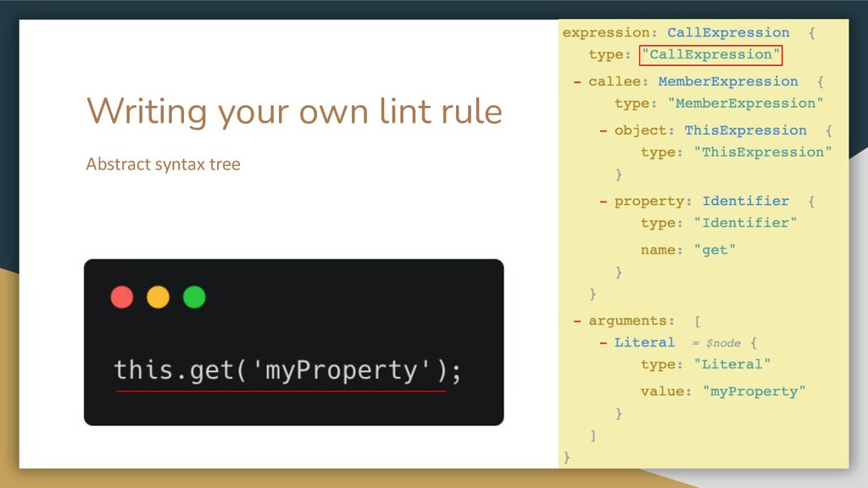
Task: Click the "MemberExpression" type value
Action: [745, 103]
